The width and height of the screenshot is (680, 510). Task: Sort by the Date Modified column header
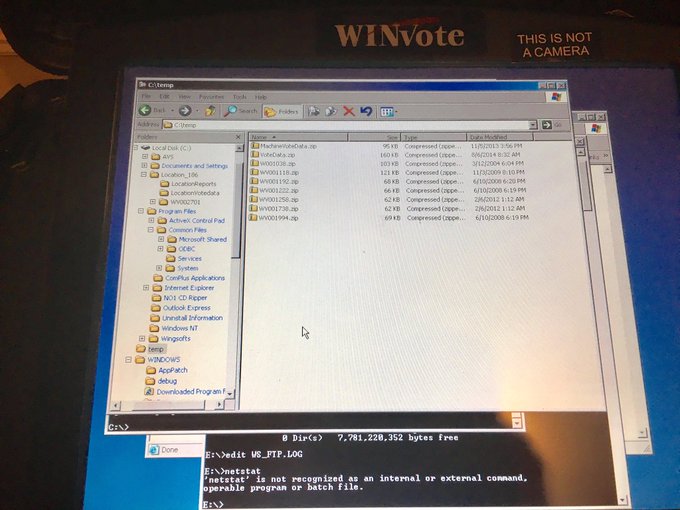(500, 137)
